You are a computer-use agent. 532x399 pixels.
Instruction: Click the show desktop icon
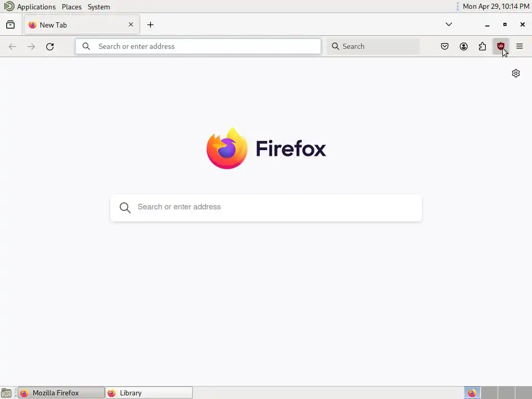6,393
